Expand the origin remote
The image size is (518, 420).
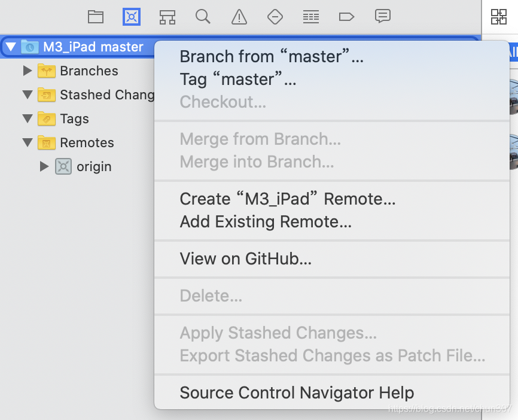(x=44, y=166)
